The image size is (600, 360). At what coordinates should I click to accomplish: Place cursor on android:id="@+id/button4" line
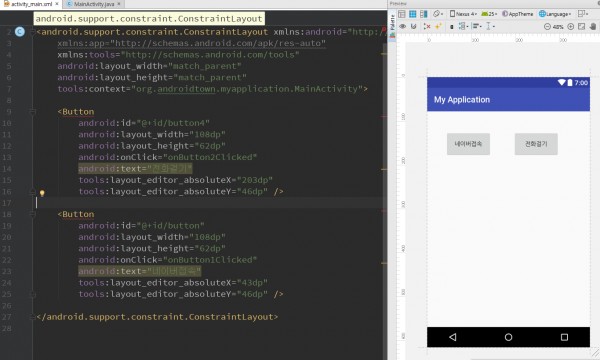click(144, 123)
